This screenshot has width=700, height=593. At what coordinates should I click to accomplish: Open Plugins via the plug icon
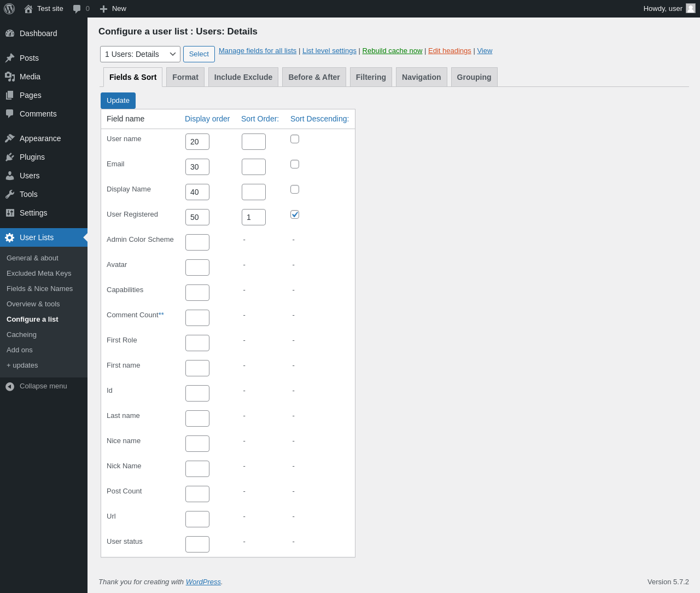click(x=10, y=157)
